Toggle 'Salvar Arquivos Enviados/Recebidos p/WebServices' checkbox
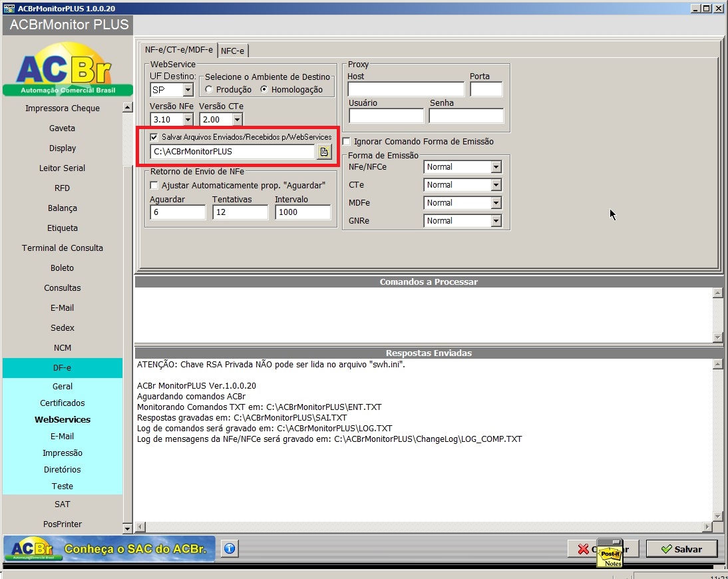Viewport: 728px width, 579px height. pos(154,137)
